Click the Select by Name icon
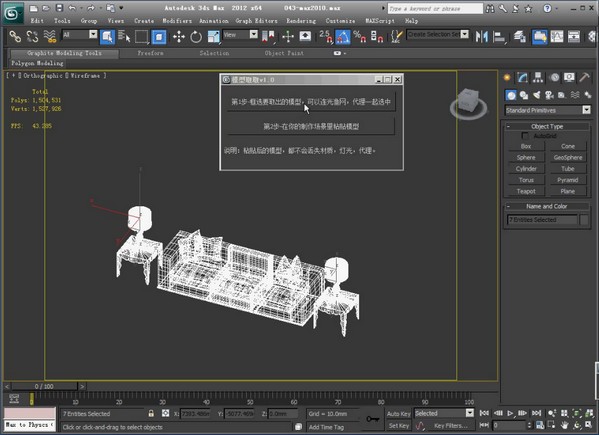Viewport: 599px width, 435px height. [x=124, y=37]
